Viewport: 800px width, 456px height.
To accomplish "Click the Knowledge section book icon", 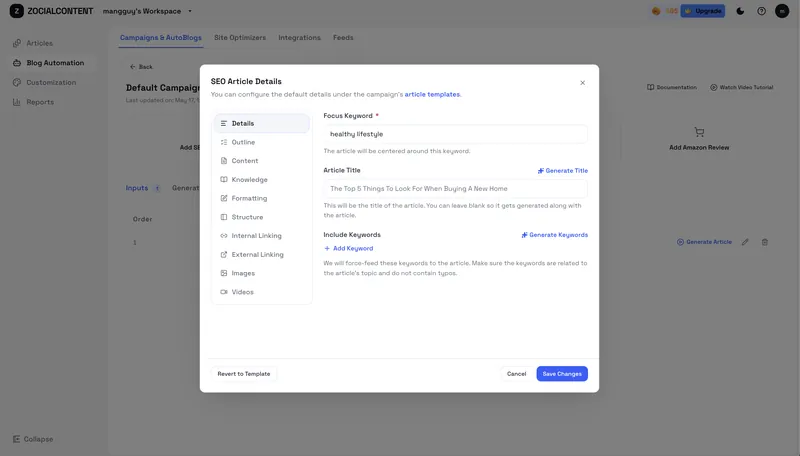I will pos(223,180).
